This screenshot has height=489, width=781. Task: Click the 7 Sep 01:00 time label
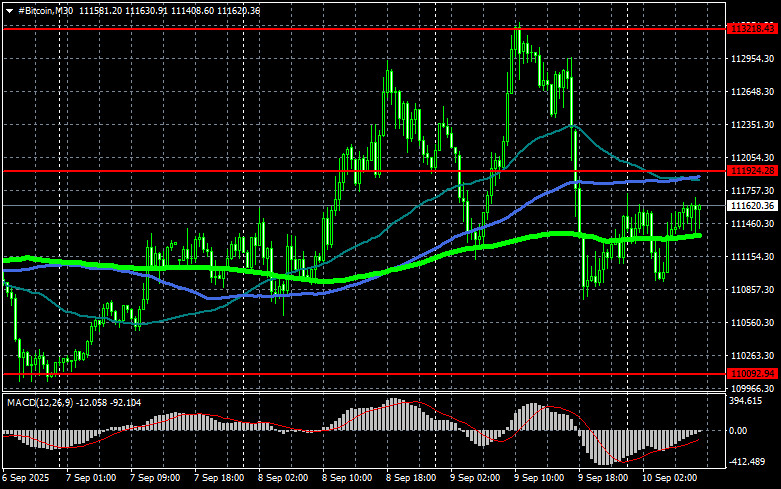point(91,478)
